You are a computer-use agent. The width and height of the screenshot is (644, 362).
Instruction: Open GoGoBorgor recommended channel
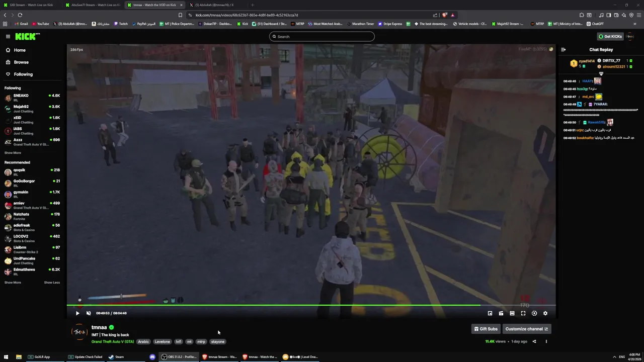point(32,183)
